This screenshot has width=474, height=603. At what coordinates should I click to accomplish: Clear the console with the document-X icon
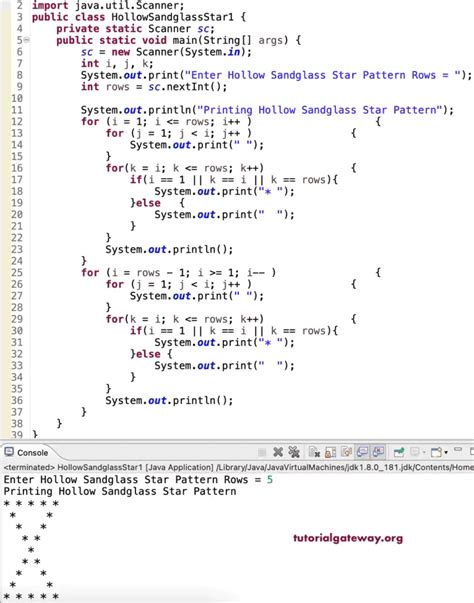[314, 452]
